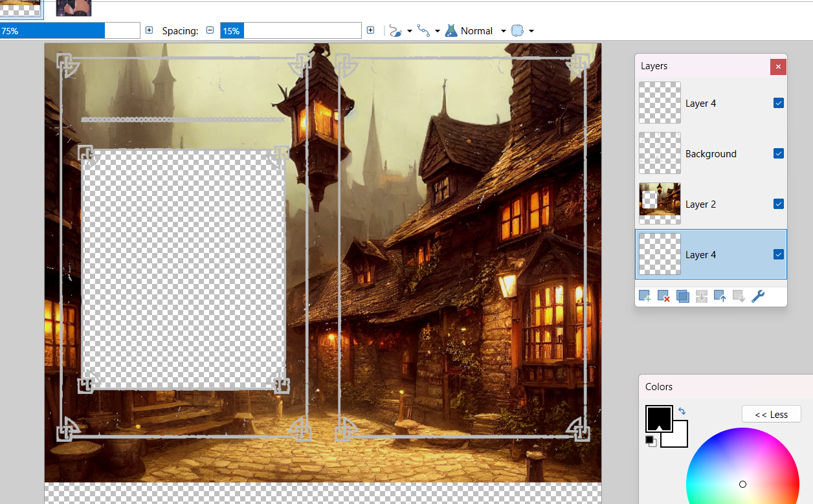Click the Layers panel title
Image resolution: width=813 pixels, height=504 pixels.
pyautogui.click(x=654, y=66)
